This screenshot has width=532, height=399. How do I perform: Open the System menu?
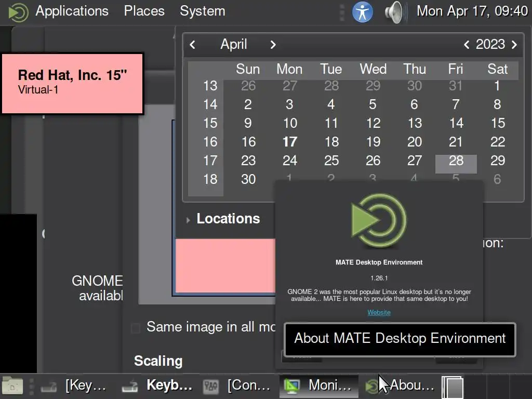pyautogui.click(x=203, y=11)
